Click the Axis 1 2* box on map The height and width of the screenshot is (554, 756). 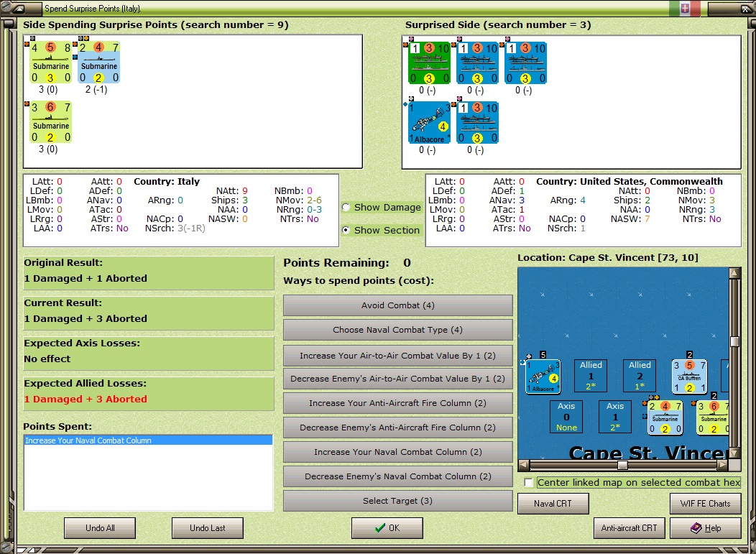click(x=614, y=417)
